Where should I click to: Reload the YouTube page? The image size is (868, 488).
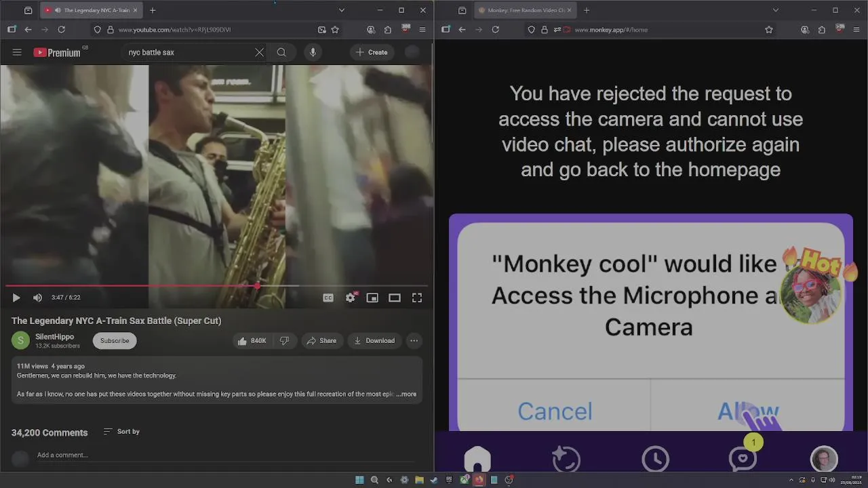[x=61, y=30]
